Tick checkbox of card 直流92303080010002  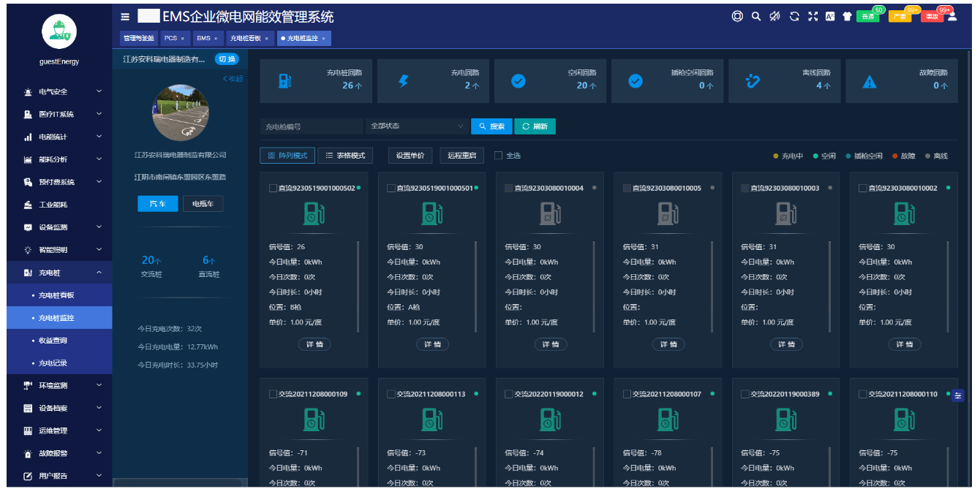[x=863, y=189]
